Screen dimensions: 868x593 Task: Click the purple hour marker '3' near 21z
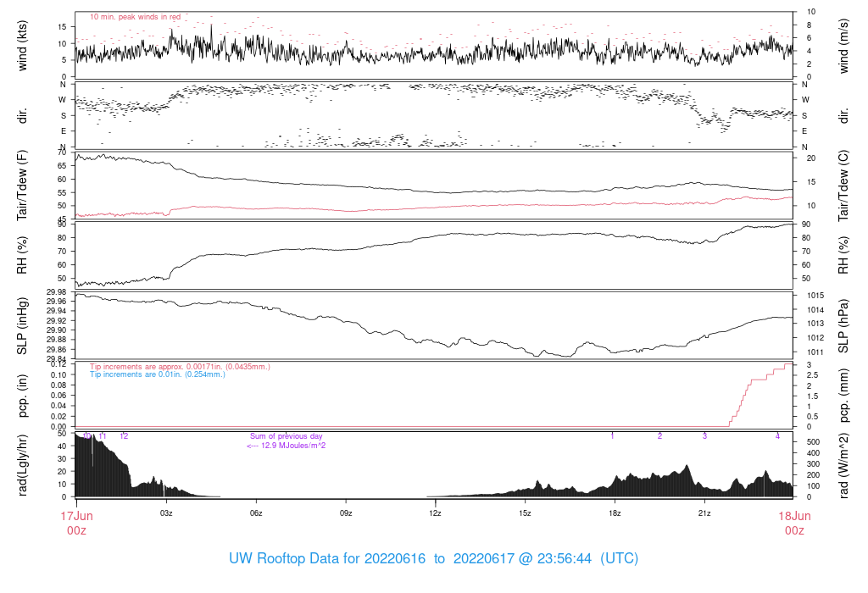(x=704, y=436)
